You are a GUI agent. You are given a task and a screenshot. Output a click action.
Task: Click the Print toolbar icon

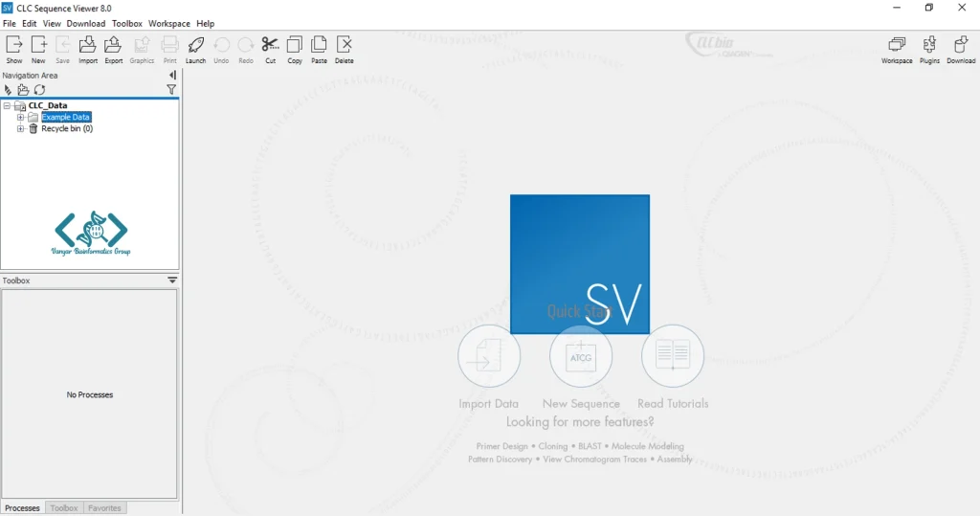pyautogui.click(x=169, y=50)
